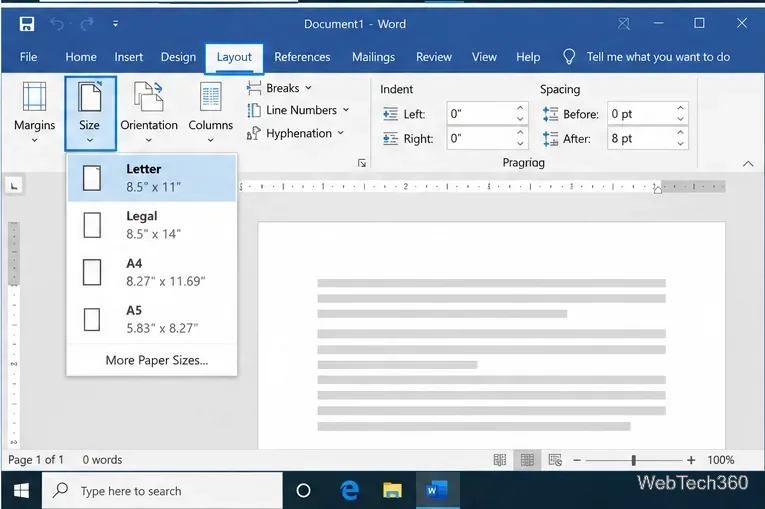Switch to the Insert tab
This screenshot has width=765, height=509.
pyautogui.click(x=129, y=57)
